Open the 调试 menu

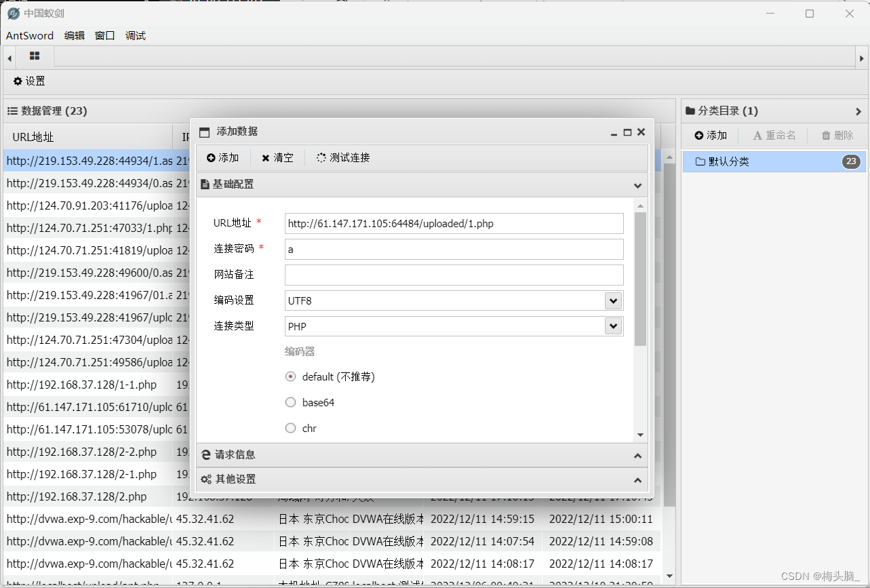(x=135, y=35)
